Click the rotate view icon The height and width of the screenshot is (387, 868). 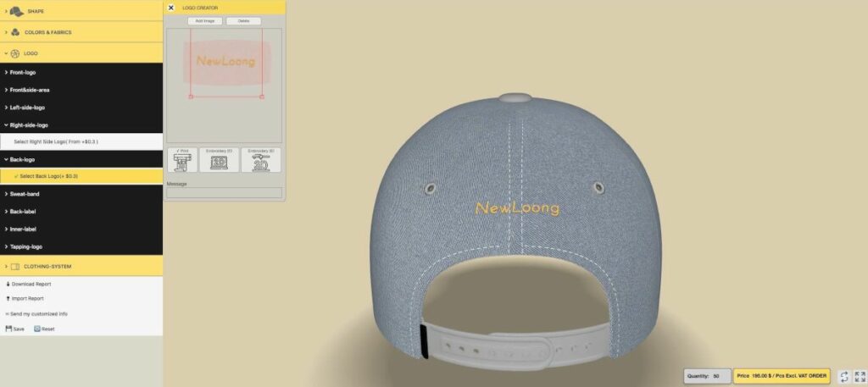click(x=844, y=376)
